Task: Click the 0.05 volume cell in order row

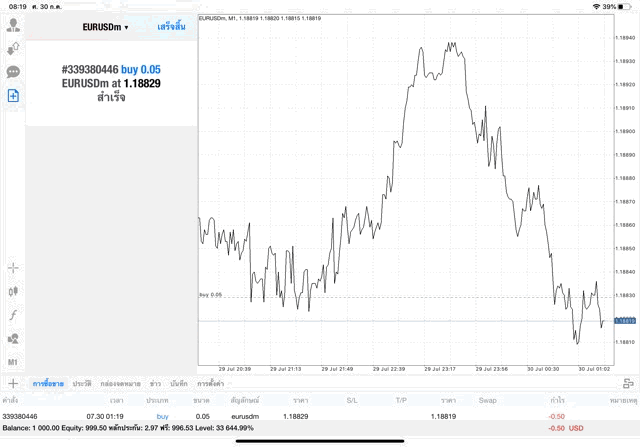Action: (x=202, y=416)
